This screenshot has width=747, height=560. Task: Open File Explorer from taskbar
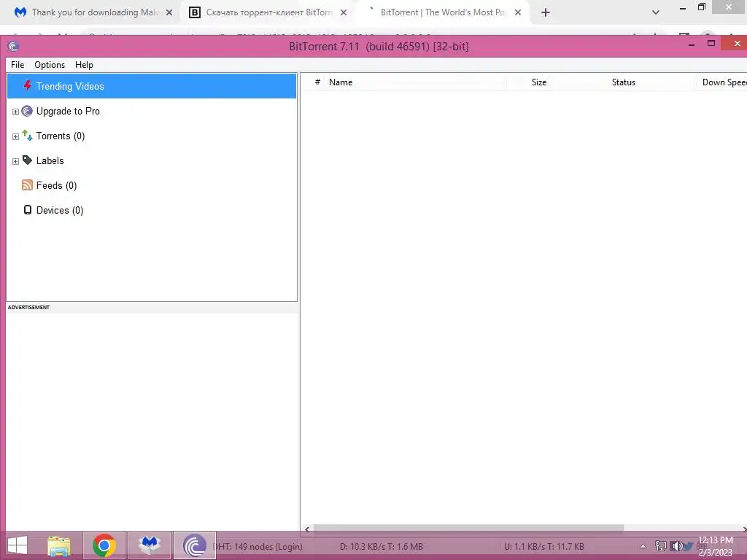point(59,545)
